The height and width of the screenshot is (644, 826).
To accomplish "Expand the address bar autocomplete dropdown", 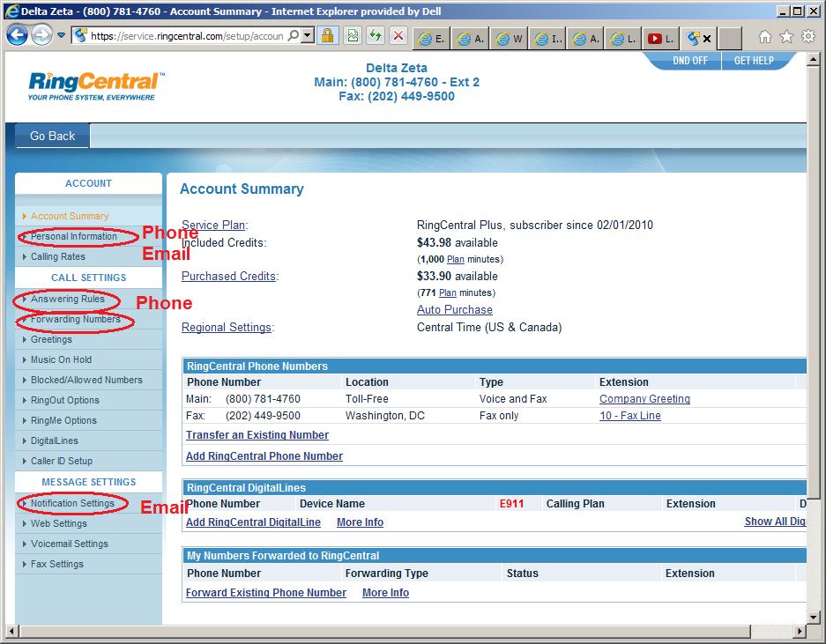I will pos(309,36).
